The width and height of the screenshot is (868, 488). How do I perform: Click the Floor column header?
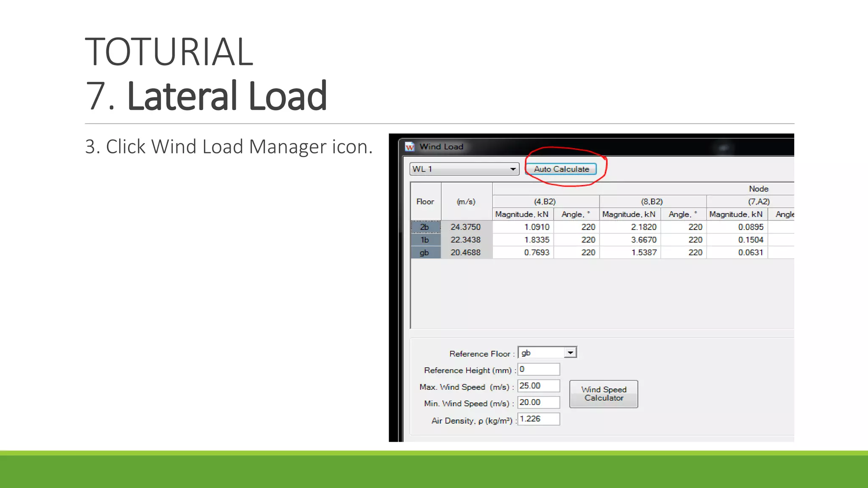coord(425,202)
